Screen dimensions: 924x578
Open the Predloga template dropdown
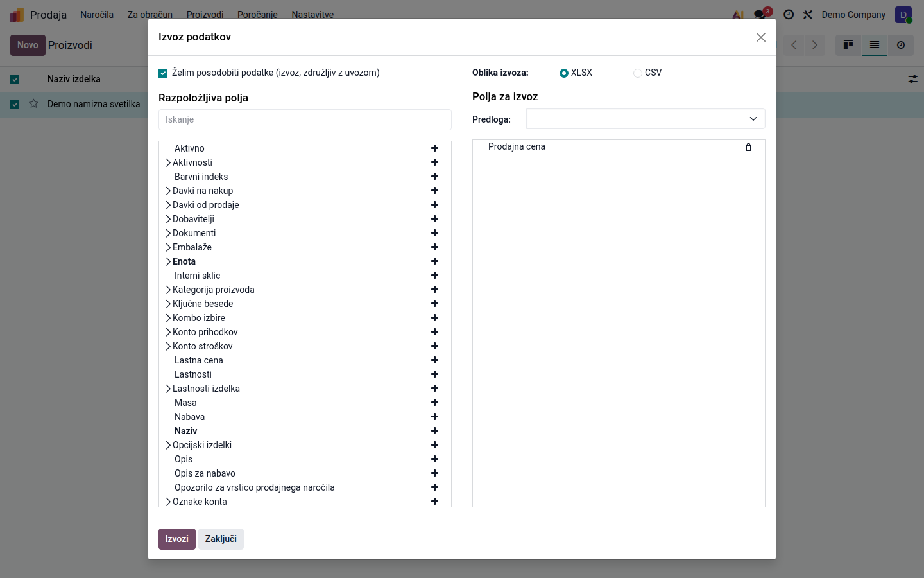[x=646, y=119]
